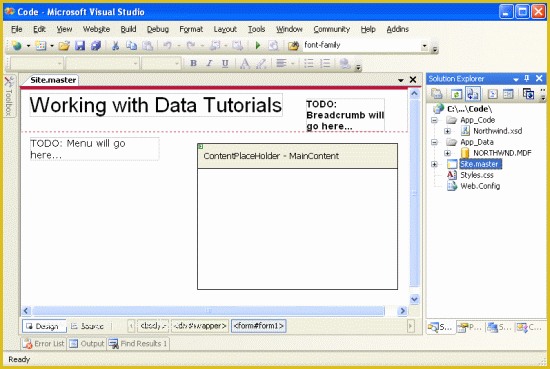Click the vertical scrollbar down arrow in designer
The width and height of the screenshot is (550, 369).
tap(414, 299)
